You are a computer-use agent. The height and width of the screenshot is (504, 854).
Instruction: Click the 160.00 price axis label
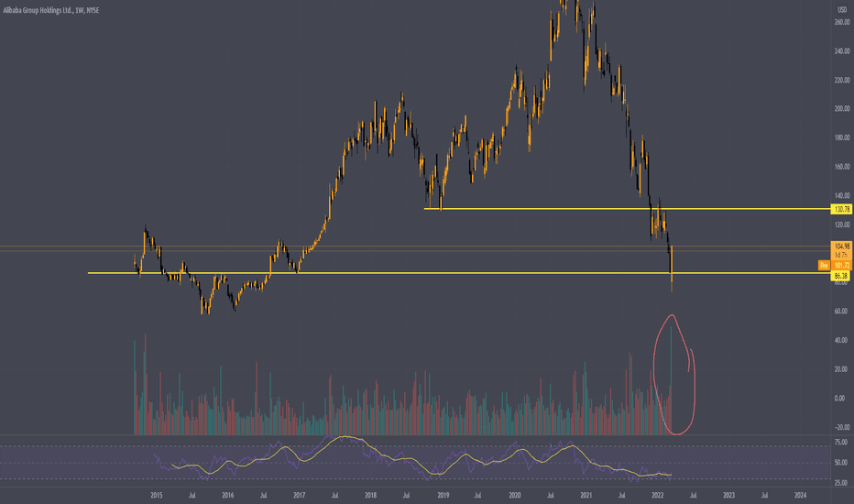(x=842, y=167)
